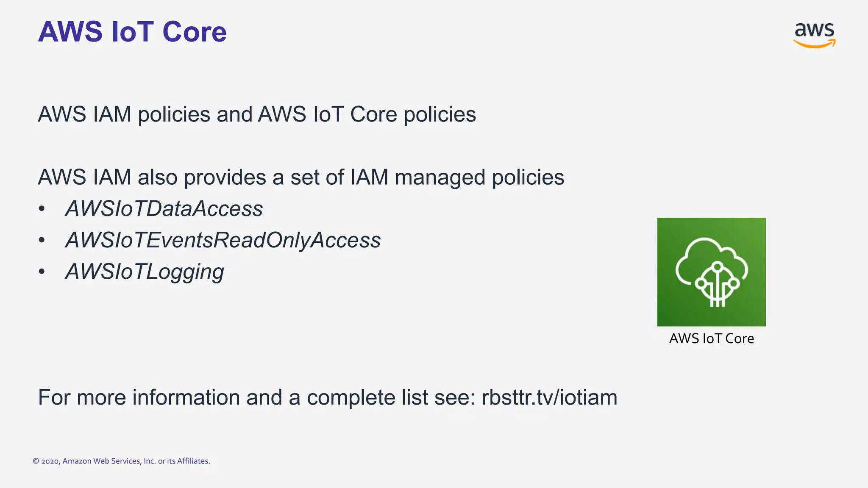Click the bullet dot before AWSIoTEventsReadOnlyAccess
The width and height of the screenshot is (868, 488).
click(x=42, y=240)
